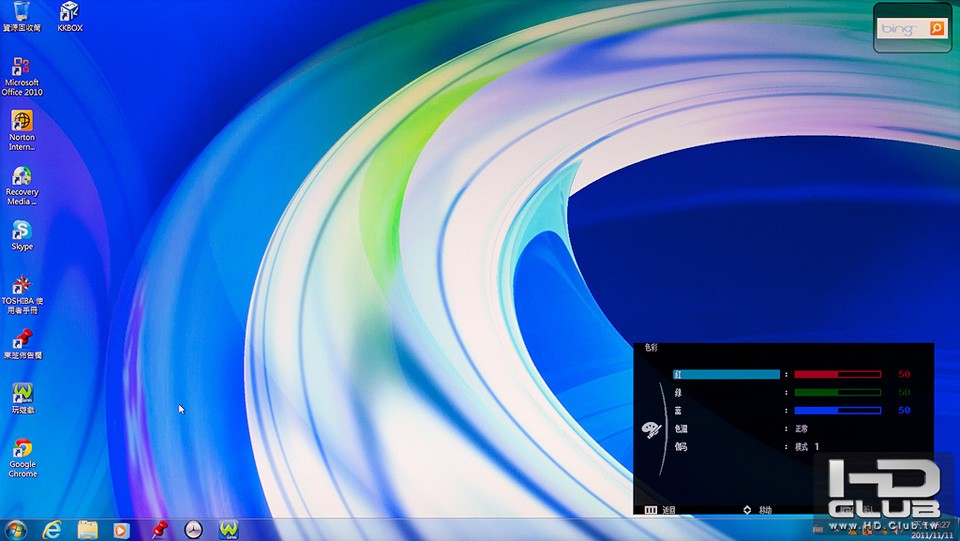This screenshot has width=960, height=541.
Task: Adjust the red level slider bar
Action: tap(838, 374)
